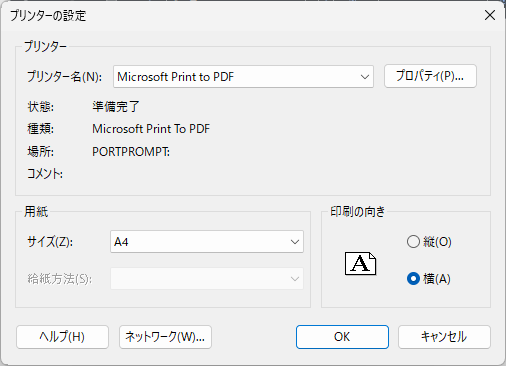Open the プリンター名 Microsoft Print to PDF dropdown
The image size is (506, 366).
pyautogui.click(x=243, y=77)
